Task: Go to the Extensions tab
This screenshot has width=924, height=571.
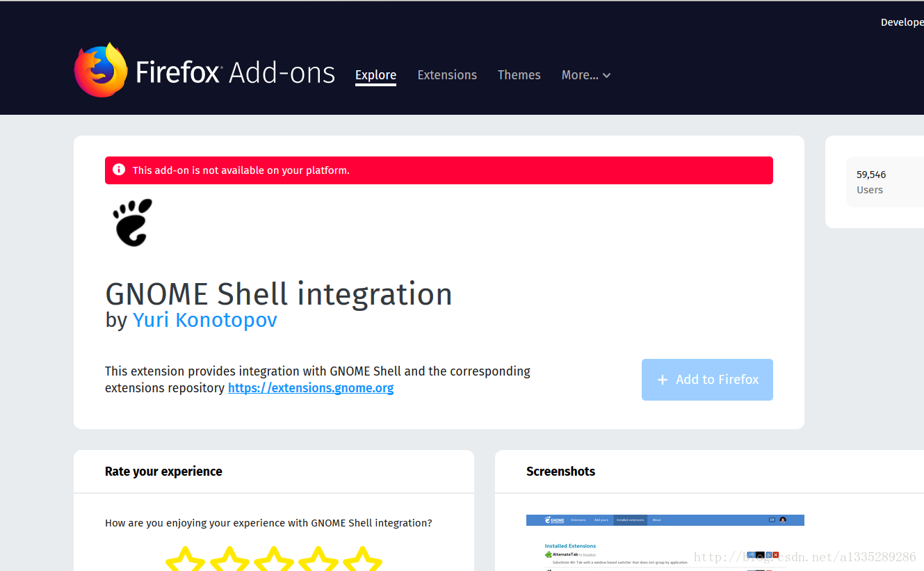Action: click(447, 75)
